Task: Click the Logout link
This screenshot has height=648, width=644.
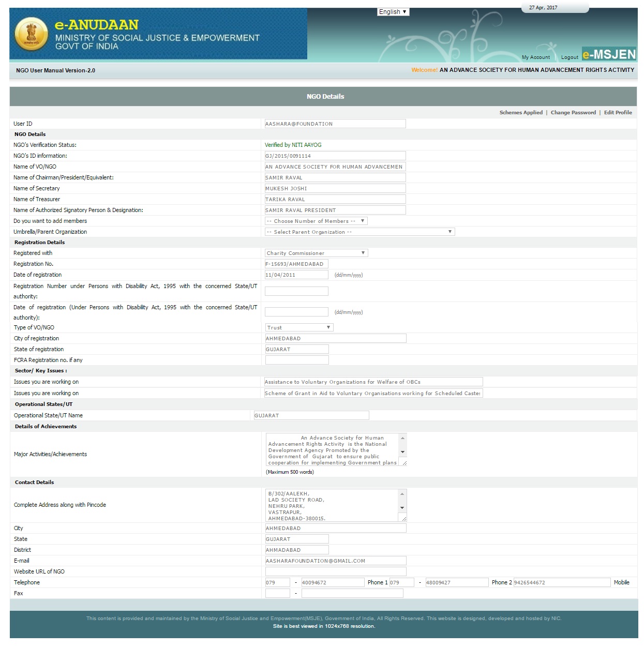Action: coord(570,57)
